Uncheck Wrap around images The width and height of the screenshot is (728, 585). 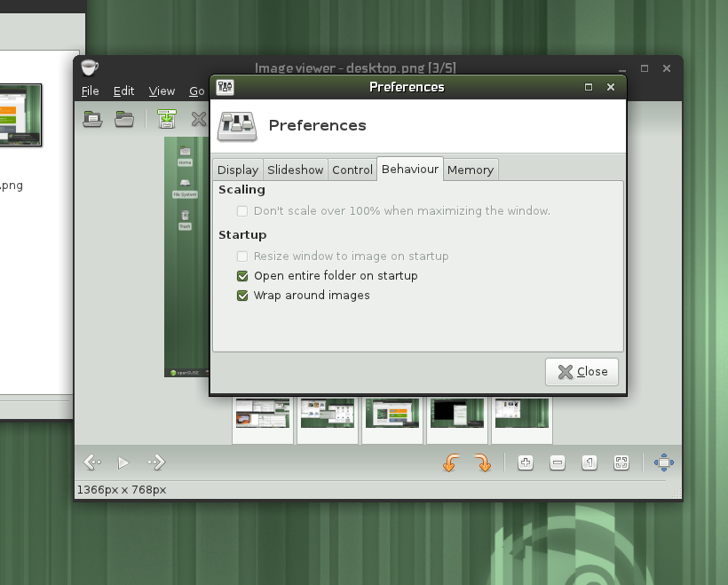tap(242, 296)
